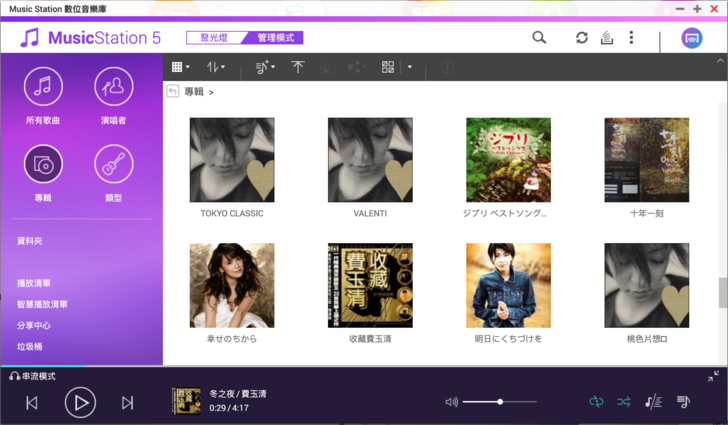The width and height of the screenshot is (728, 425).
Task: Refresh the music library
Action: click(x=582, y=38)
